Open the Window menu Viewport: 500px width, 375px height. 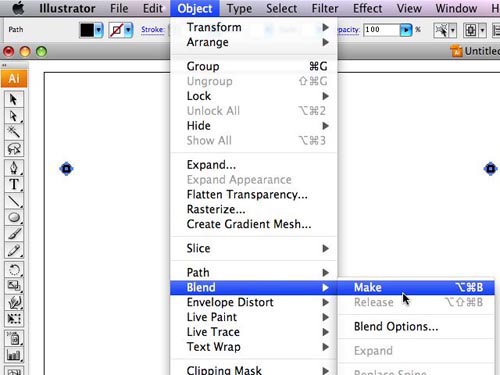coord(456,8)
